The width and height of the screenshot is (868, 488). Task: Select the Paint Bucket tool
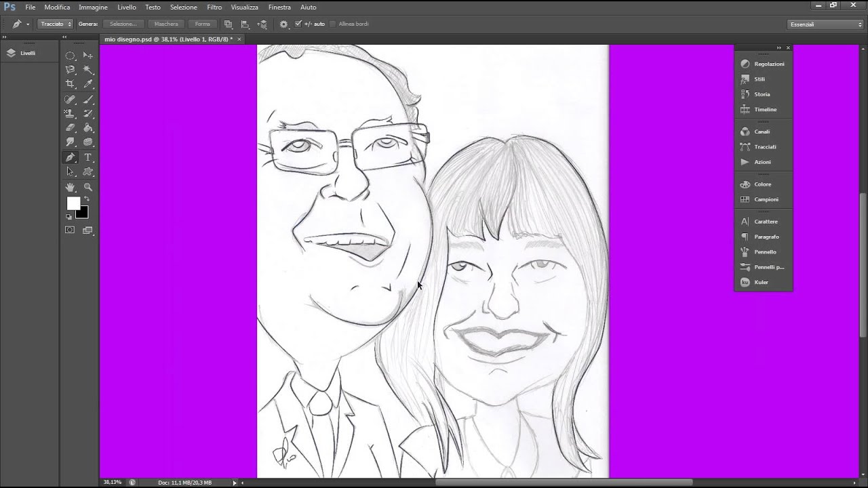point(87,127)
